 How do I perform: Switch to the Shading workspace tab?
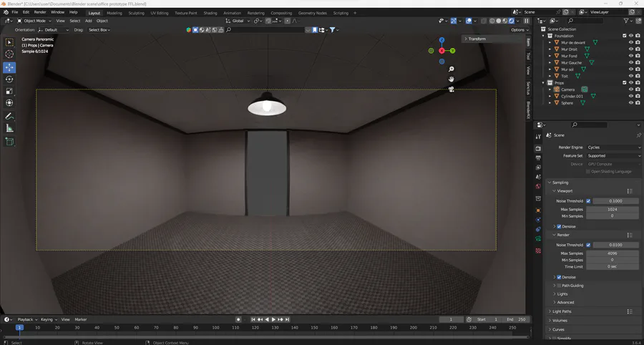[x=210, y=13]
